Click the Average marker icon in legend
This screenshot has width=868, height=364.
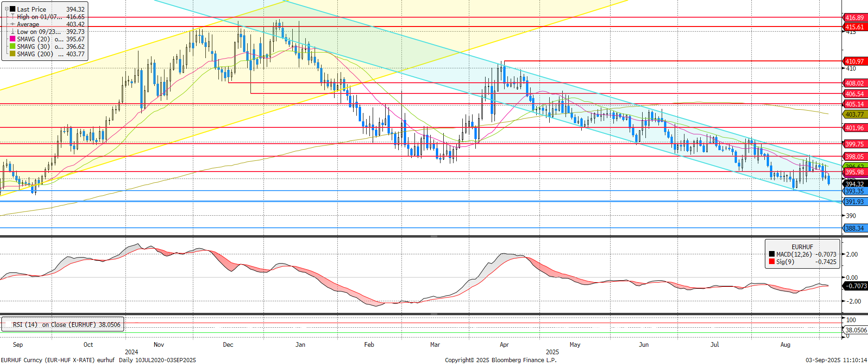coord(13,24)
